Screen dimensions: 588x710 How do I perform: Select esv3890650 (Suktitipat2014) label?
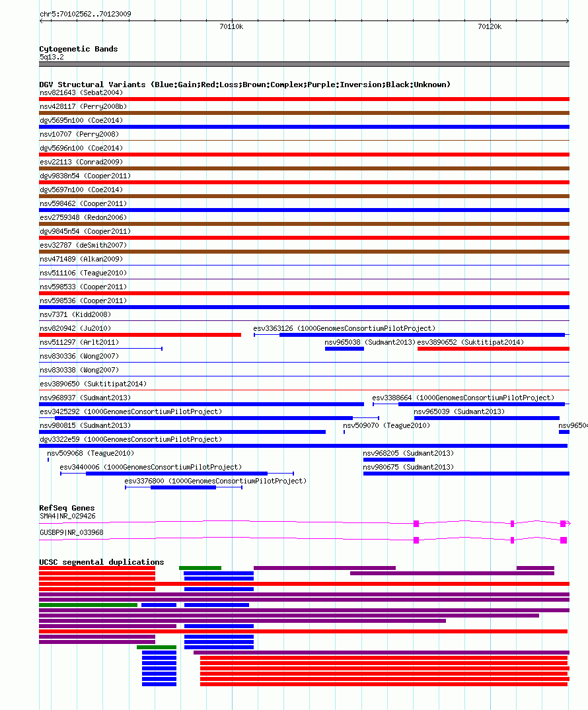93,384
